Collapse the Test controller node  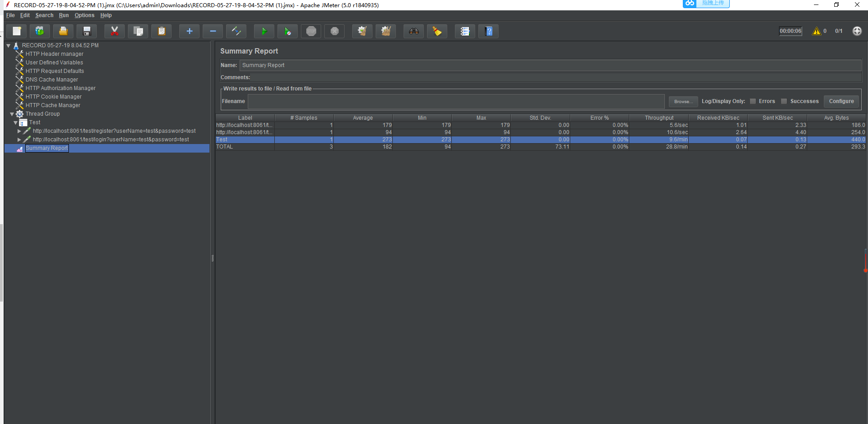[x=16, y=123]
